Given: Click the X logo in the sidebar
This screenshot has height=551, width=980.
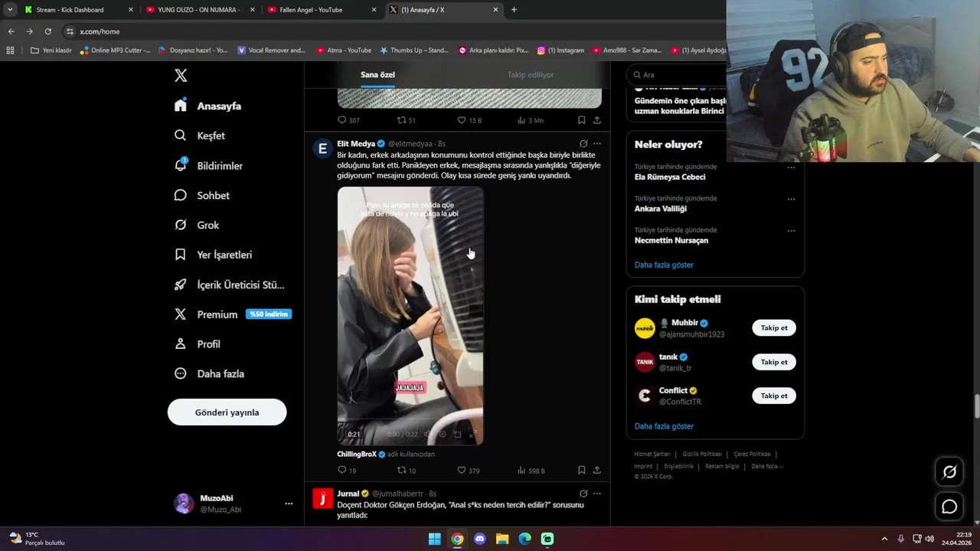Looking at the screenshot, I should (x=181, y=75).
